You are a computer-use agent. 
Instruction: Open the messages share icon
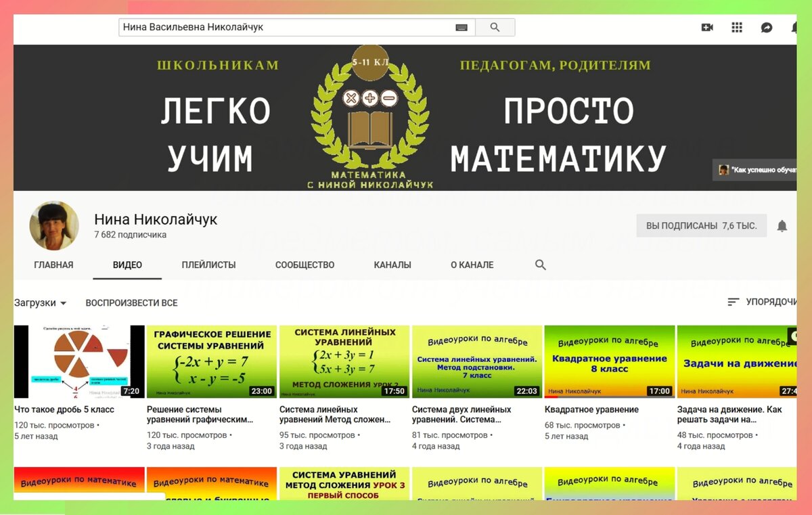pyautogui.click(x=767, y=28)
